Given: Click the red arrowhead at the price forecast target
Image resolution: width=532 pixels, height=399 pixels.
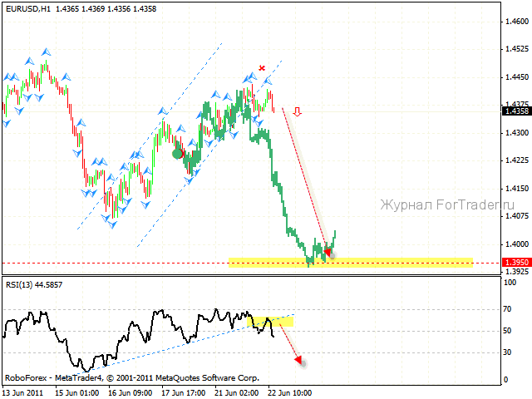Looking at the screenshot, I should tap(328, 252).
